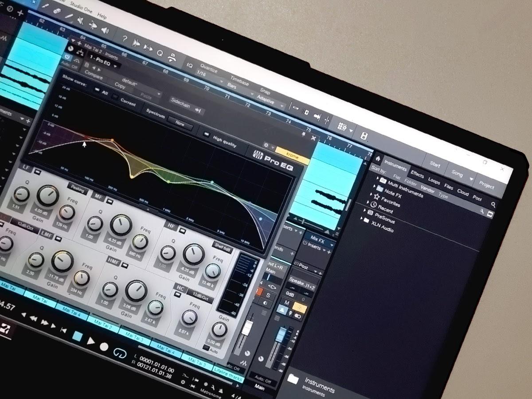The width and height of the screenshot is (532, 399).
Task: Toggle the IQ input quantize button
Action: click(x=189, y=66)
